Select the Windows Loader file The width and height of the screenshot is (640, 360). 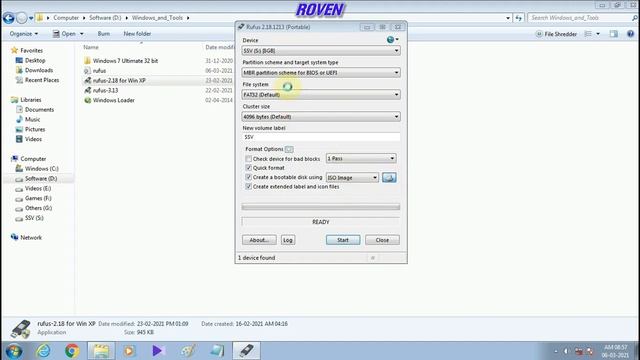[x=109, y=100]
